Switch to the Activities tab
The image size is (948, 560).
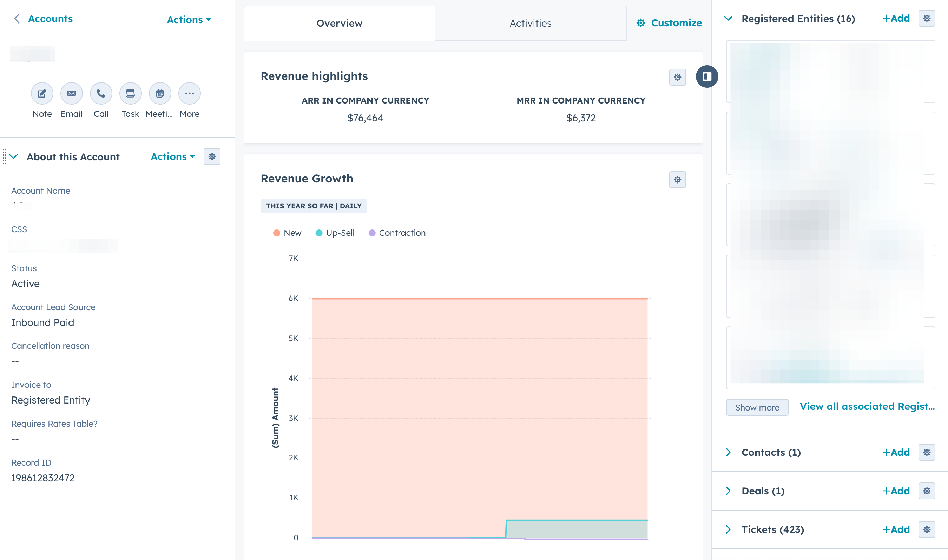point(530,24)
